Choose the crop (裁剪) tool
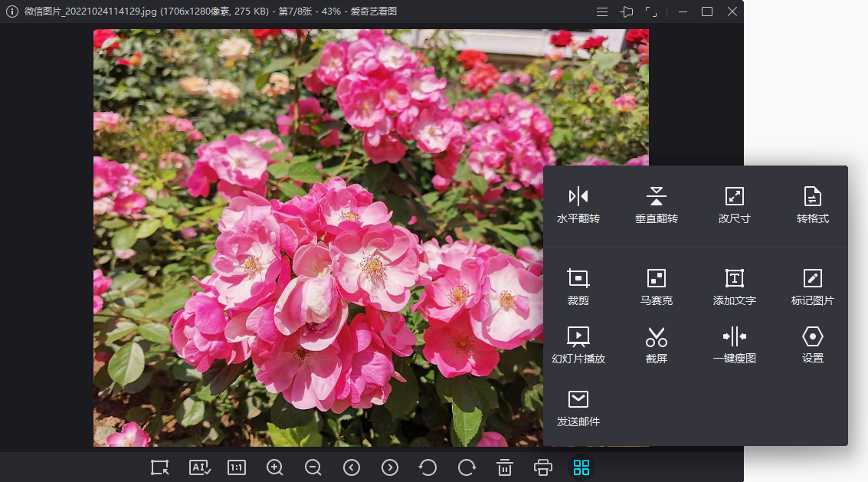This screenshot has height=482, width=868. coord(578,279)
